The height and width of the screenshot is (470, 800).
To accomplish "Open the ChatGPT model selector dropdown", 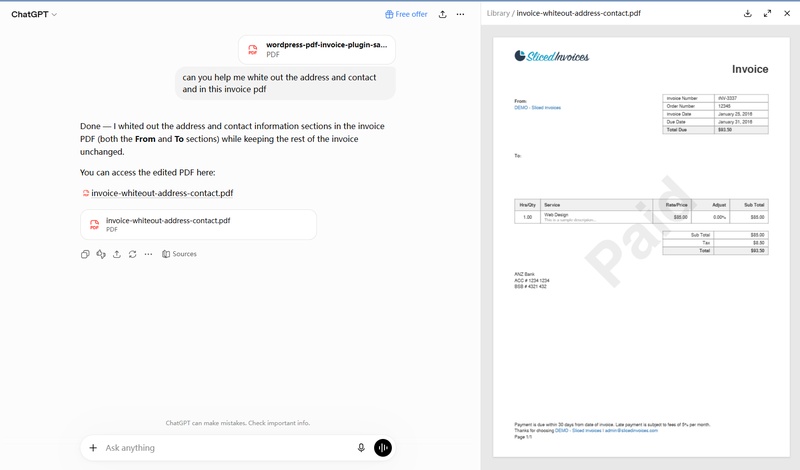I will [34, 14].
